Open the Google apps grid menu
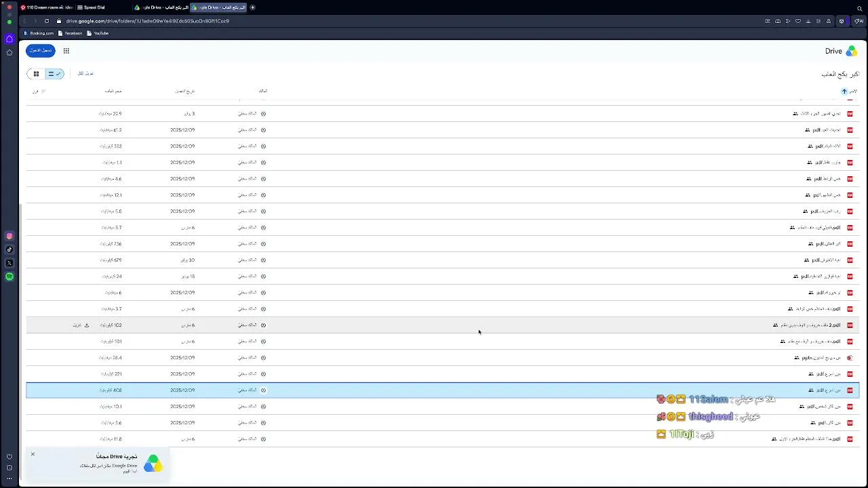The height and width of the screenshot is (488, 868). tap(66, 51)
